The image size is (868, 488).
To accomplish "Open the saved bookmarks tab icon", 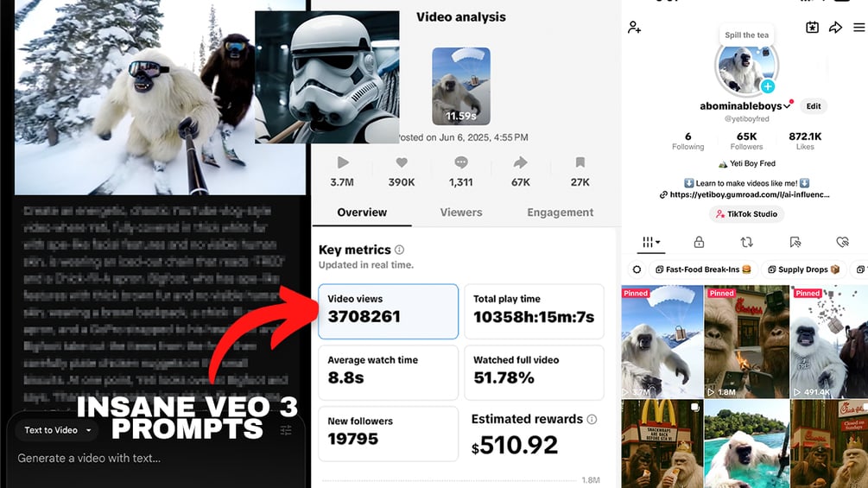I will tap(795, 242).
